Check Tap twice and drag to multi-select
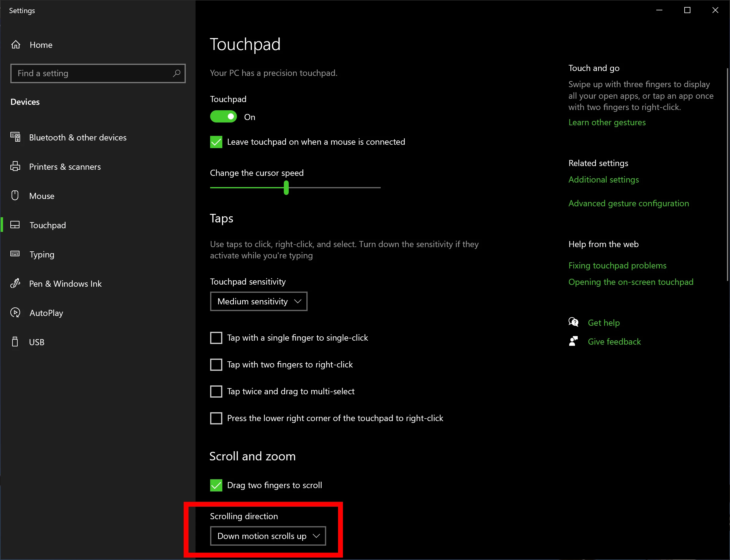This screenshot has height=560, width=730. pos(216,391)
